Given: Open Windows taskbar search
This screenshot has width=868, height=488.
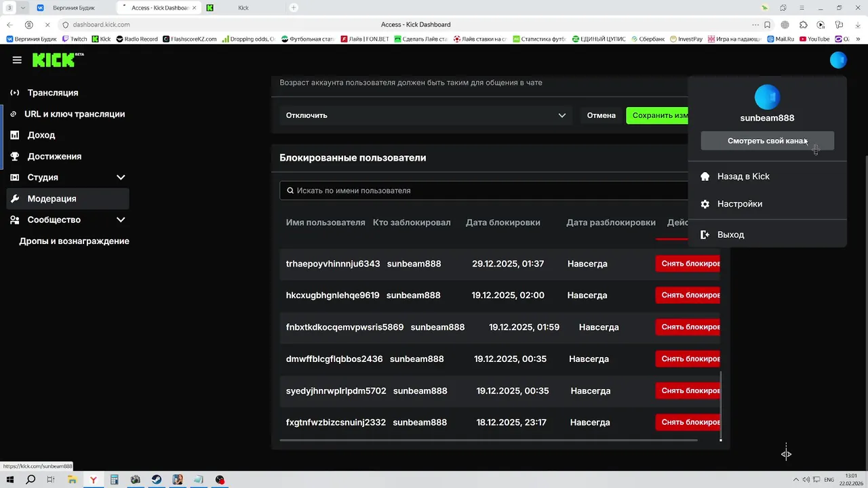Looking at the screenshot, I should click(x=31, y=480).
